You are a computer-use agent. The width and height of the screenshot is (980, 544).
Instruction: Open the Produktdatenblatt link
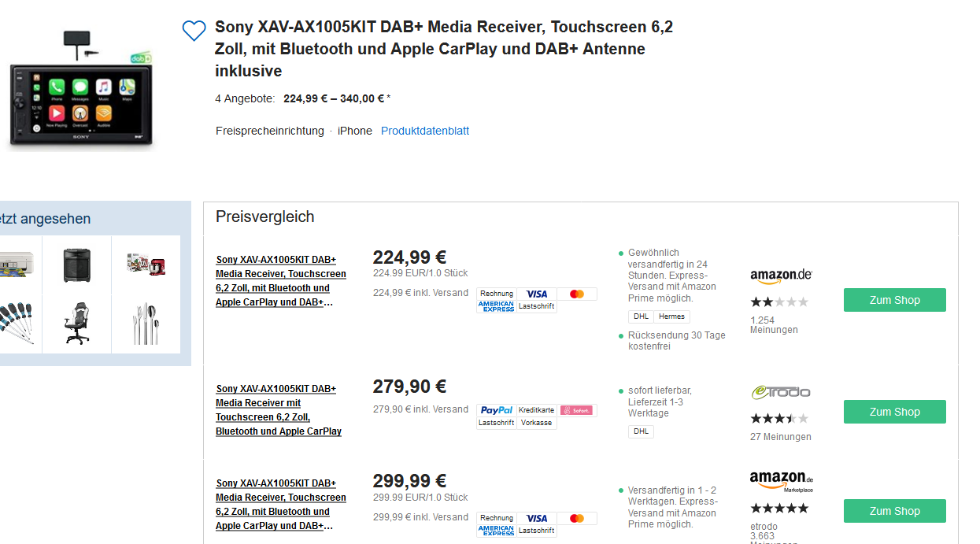pyautogui.click(x=425, y=131)
